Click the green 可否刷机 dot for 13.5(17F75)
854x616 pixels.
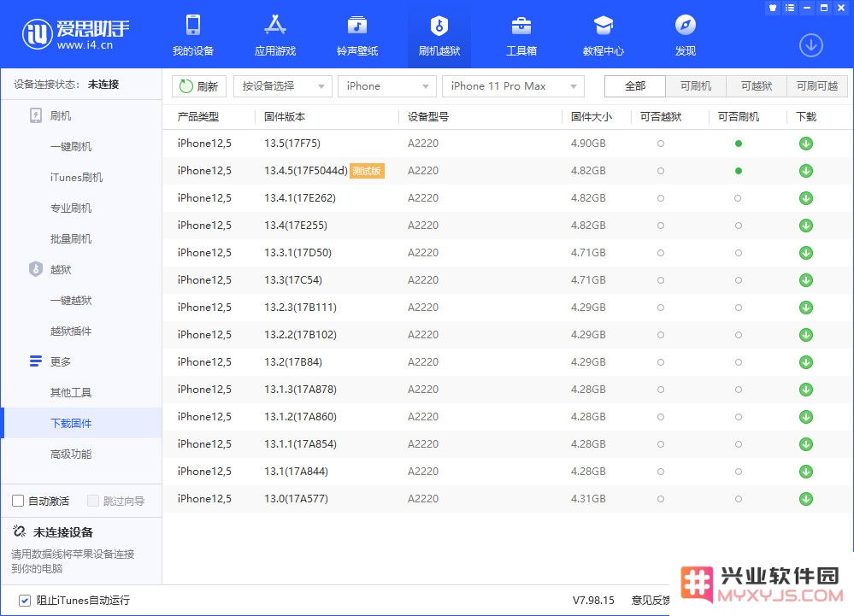(x=738, y=144)
